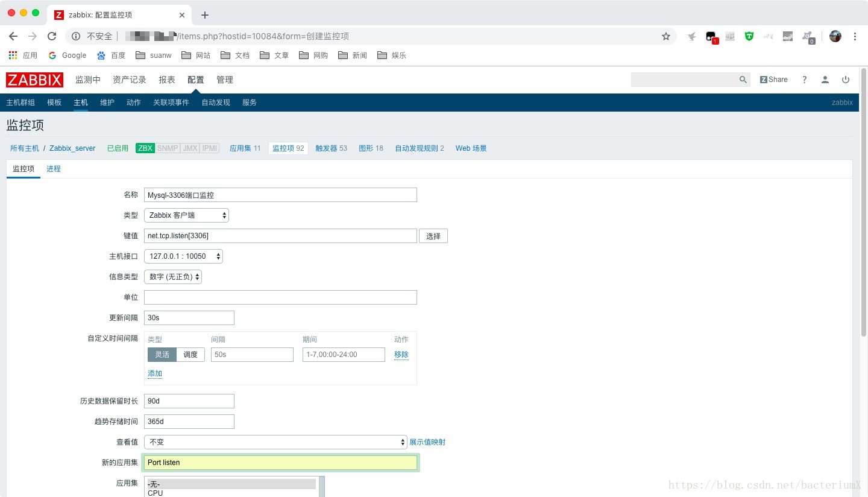This screenshot has width=868, height=497.
Task: Go to 主机群组 submenu
Action: [x=20, y=103]
